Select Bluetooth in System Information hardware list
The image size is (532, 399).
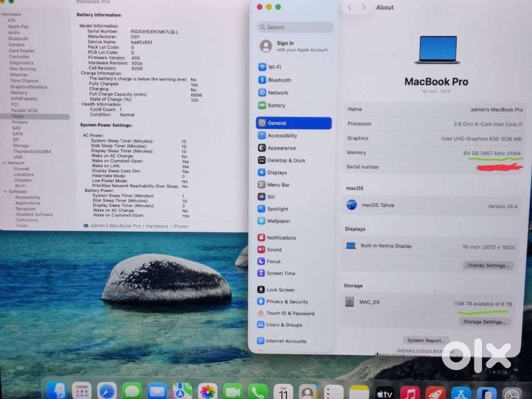(x=18, y=39)
